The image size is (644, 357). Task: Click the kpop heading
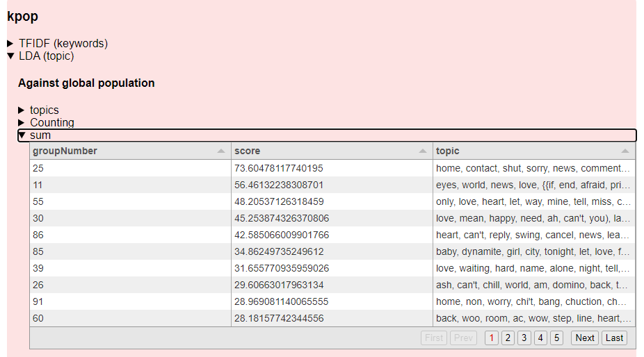(x=22, y=17)
